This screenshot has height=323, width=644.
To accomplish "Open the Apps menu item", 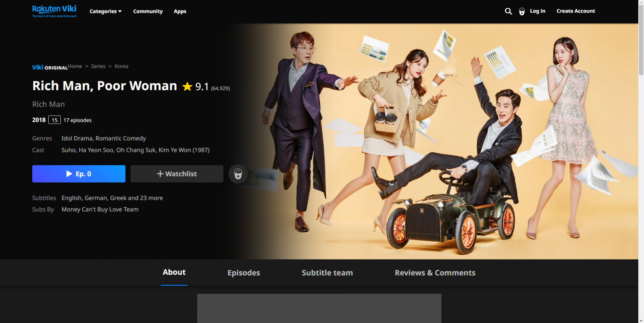I will point(180,11).
